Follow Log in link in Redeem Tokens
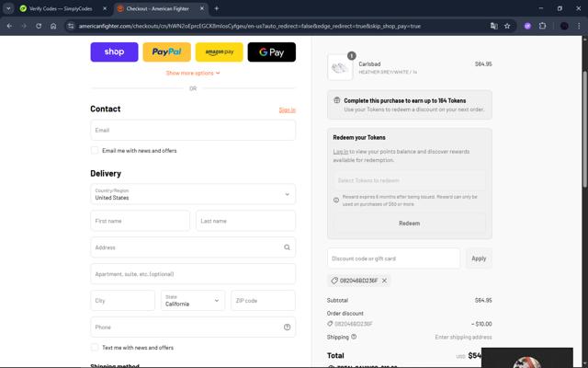Image resolution: width=588 pixels, height=368 pixels. (341, 151)
